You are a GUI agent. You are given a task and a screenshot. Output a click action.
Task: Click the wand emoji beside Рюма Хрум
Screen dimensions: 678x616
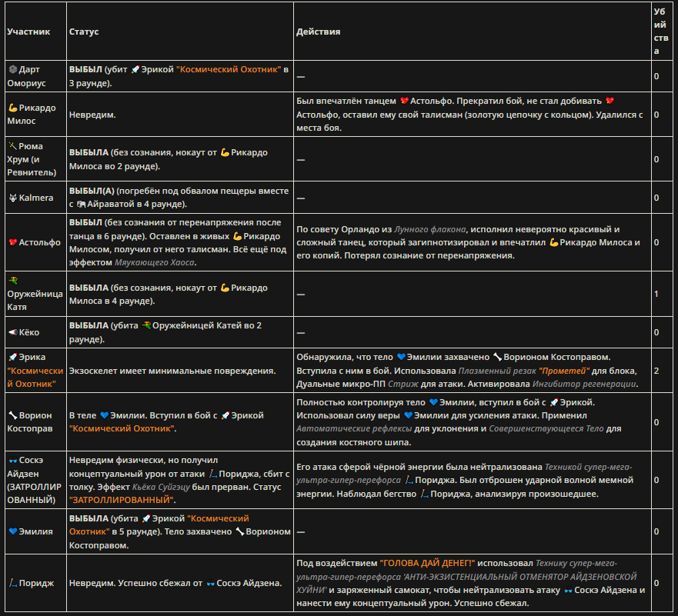[12, 146]
